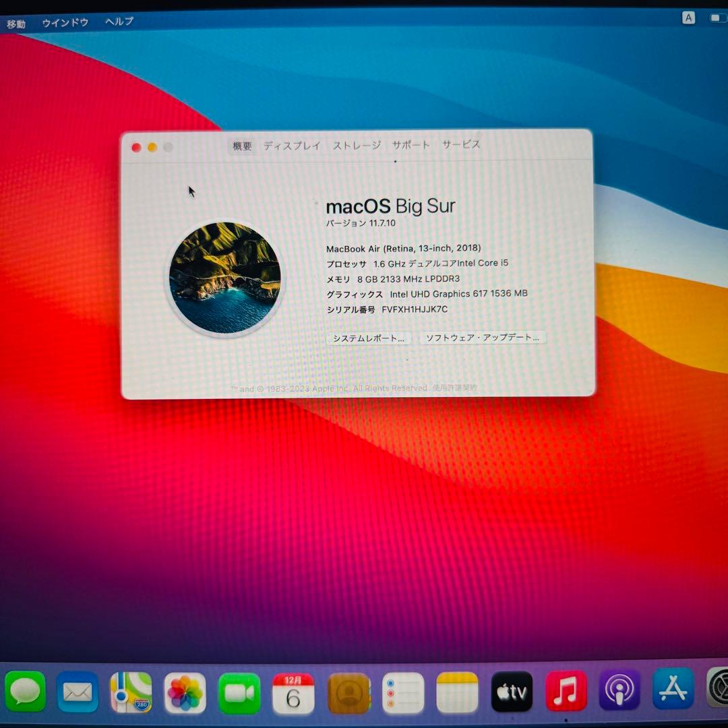
Task: Open Messages from the Dock
Action: (x=25, y=691)
